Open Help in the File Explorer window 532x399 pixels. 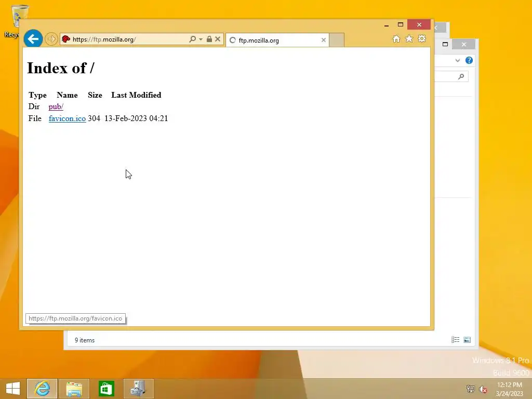click(x=469, y=60)
